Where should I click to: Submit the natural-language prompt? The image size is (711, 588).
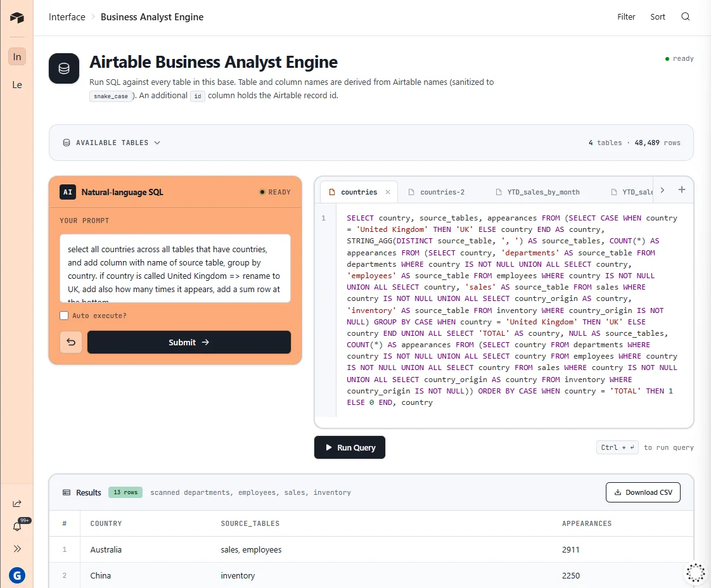pos(189,342)
